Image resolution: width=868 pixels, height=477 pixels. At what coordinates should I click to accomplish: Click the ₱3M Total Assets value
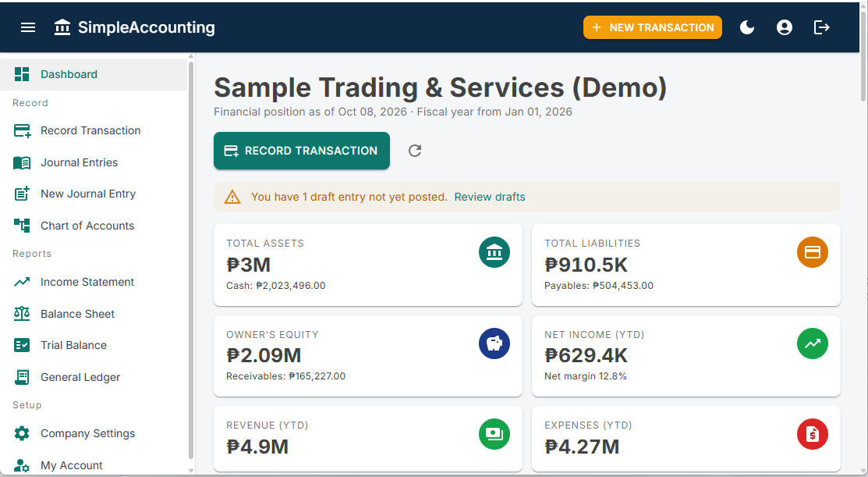point(248,265)
